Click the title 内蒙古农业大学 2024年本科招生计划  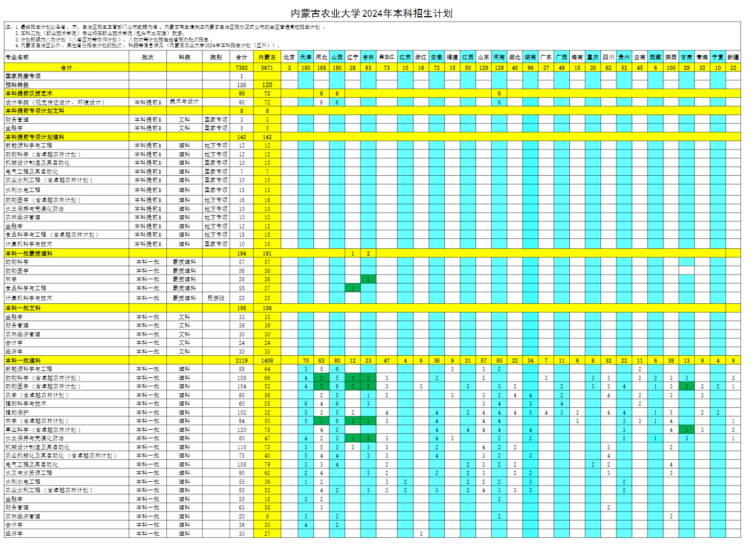[371, 14]
